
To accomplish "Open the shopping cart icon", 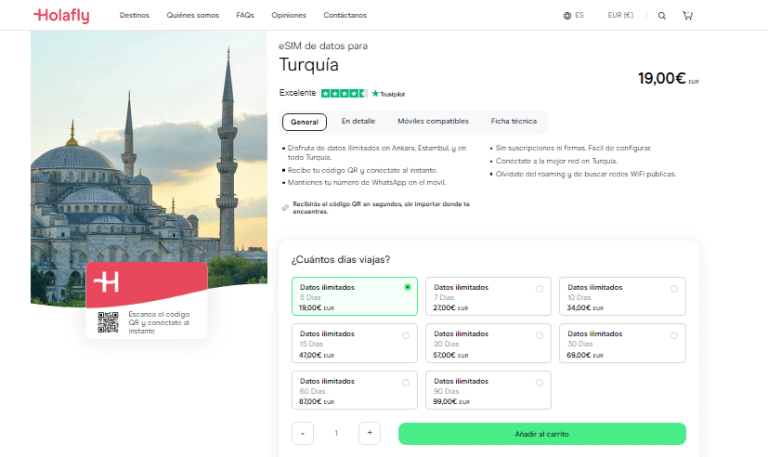I will (x=688, y=16).
